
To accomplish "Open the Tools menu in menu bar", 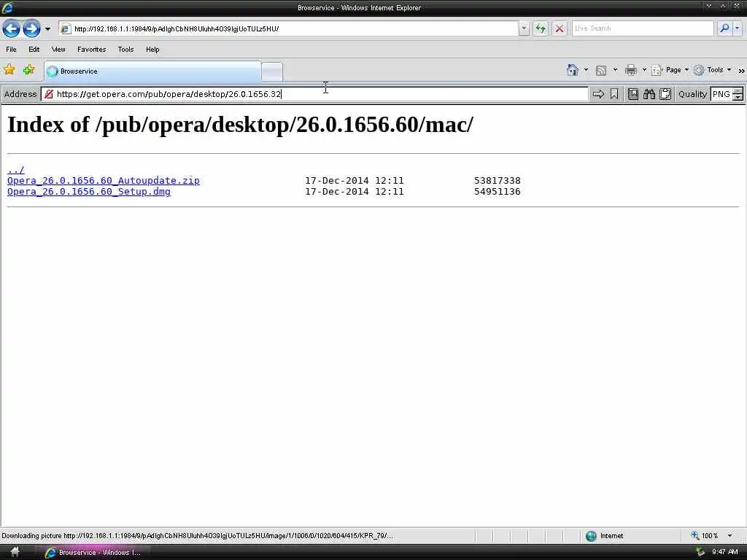I will click(x=125, y=50).
